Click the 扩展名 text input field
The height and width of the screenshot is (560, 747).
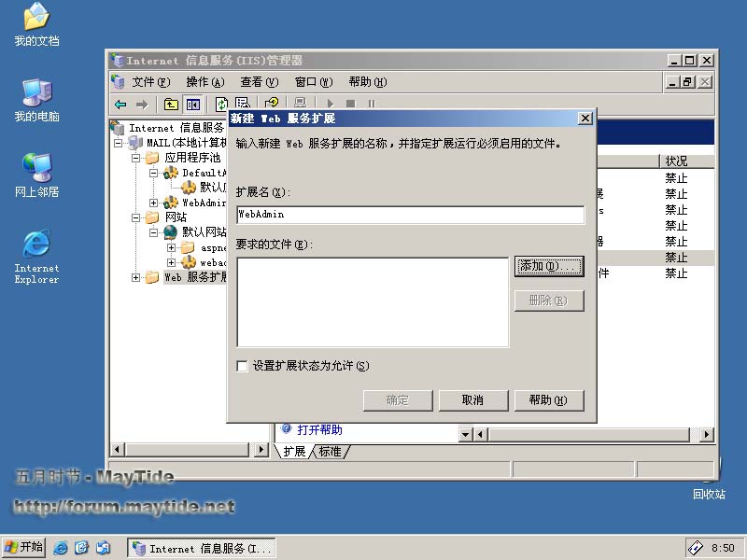coord(410,215)
